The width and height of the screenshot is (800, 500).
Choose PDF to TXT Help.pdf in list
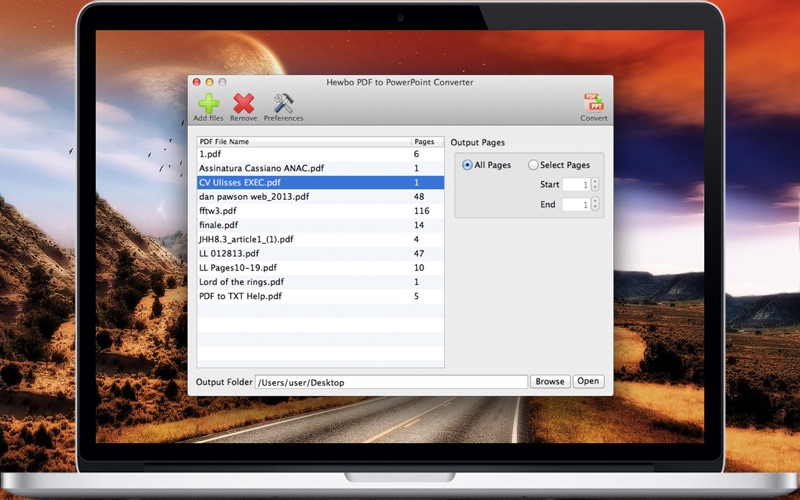[320, 296]
